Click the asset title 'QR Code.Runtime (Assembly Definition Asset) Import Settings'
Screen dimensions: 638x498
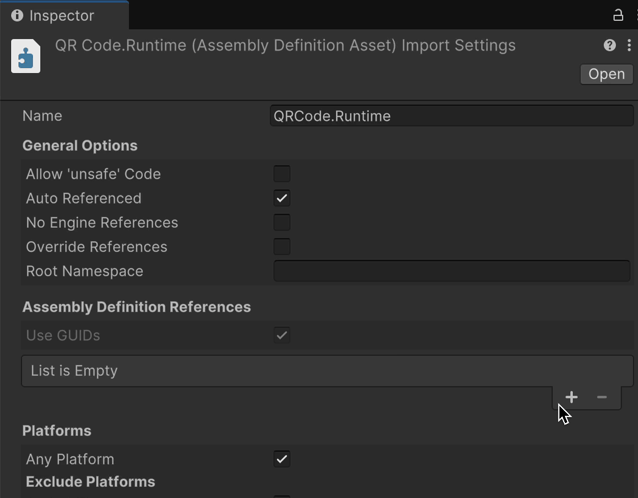[285, 46]
